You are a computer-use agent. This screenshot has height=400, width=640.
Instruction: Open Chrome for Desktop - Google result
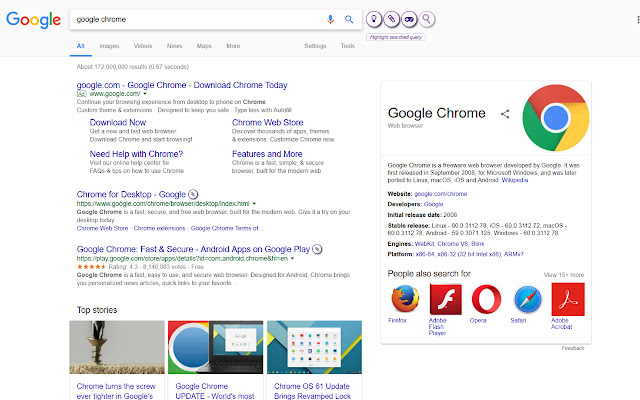131,194
